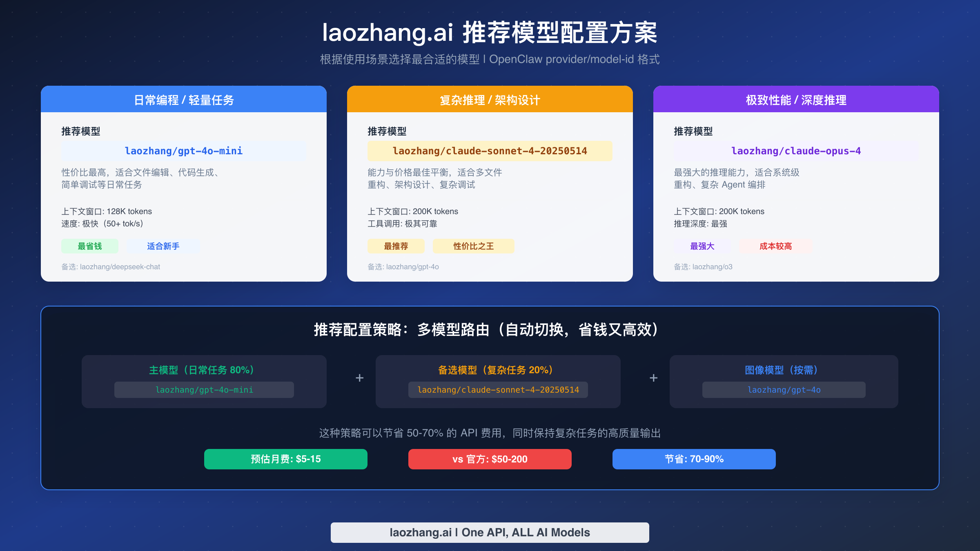Click the 主模型 gpt-4o-mini code box
This screenshot has width=980, height=551.
[204, 390]
